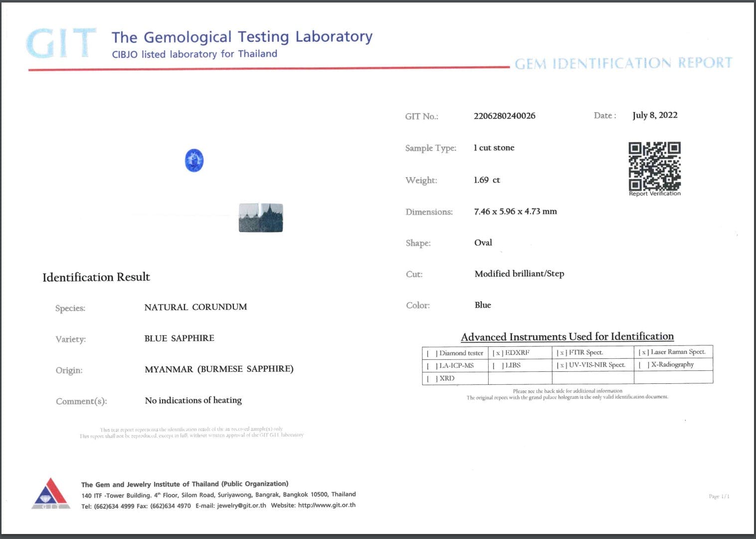Expand the Advanced Instruments table
This screenshot has height=539, width=756.
pos(568,337)
